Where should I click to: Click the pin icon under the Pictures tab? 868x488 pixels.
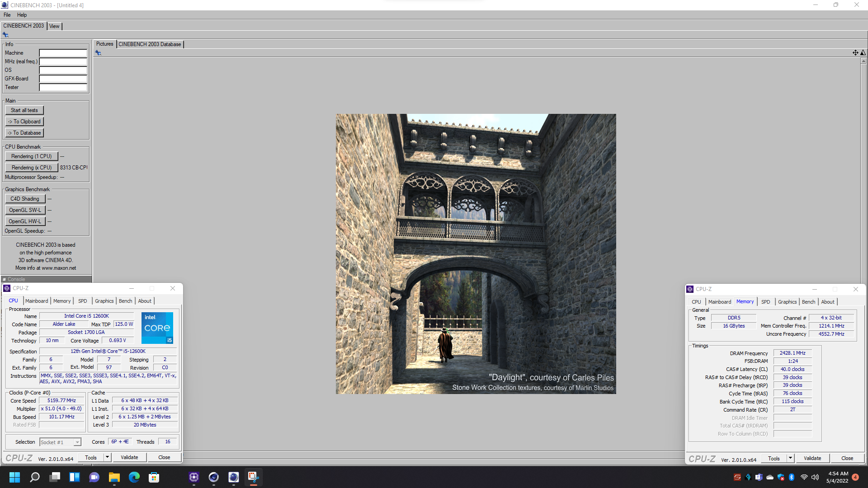coord(98,53)
